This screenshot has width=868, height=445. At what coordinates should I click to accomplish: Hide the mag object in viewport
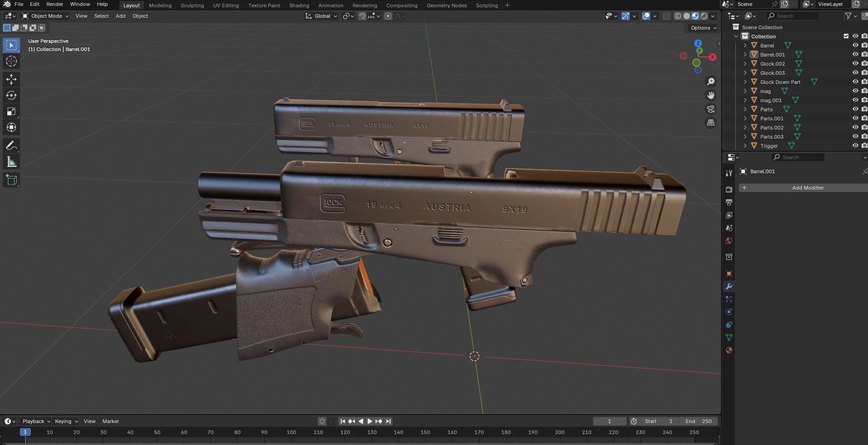855,91
